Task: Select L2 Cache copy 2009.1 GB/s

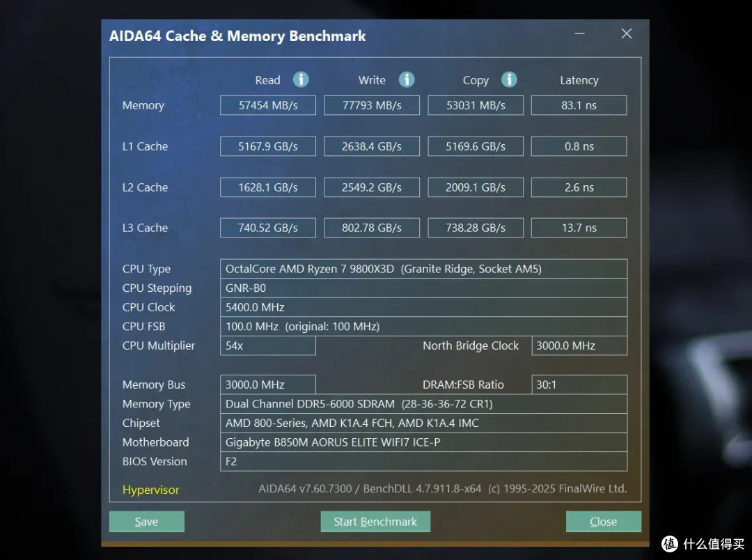Action: (x=476, y=187)
